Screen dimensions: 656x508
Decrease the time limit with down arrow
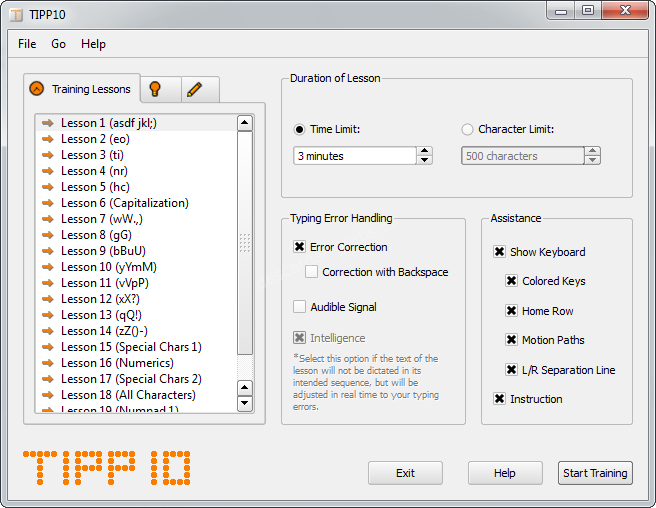pos(425,160)
